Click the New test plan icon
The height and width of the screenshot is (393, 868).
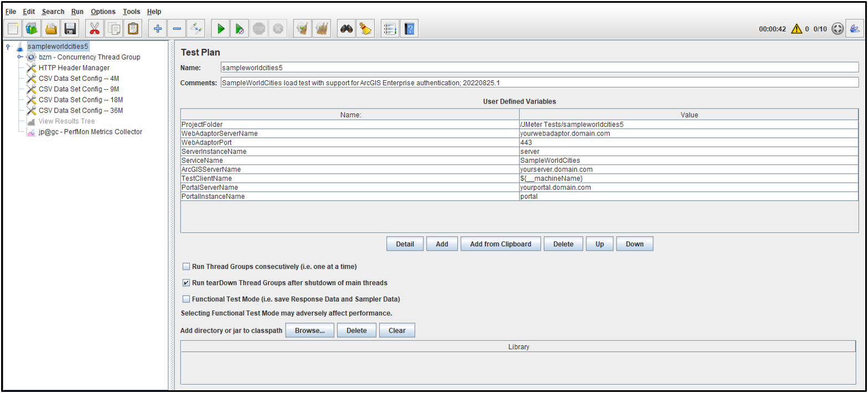pos(14,28)
